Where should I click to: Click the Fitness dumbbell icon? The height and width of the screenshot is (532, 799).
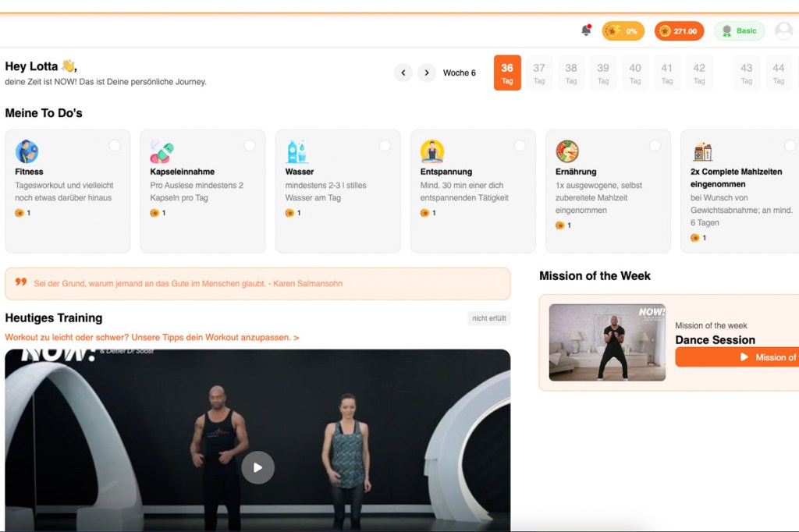point(27,151)
